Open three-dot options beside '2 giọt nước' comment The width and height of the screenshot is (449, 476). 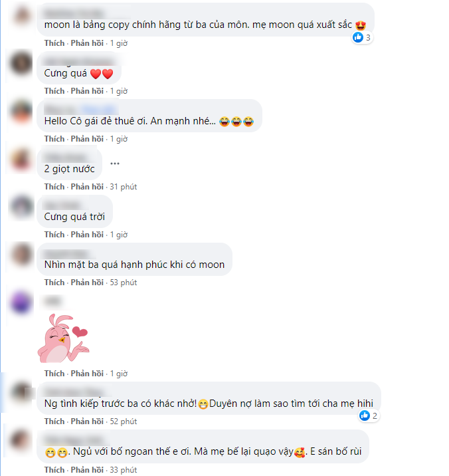pos(115,164)
